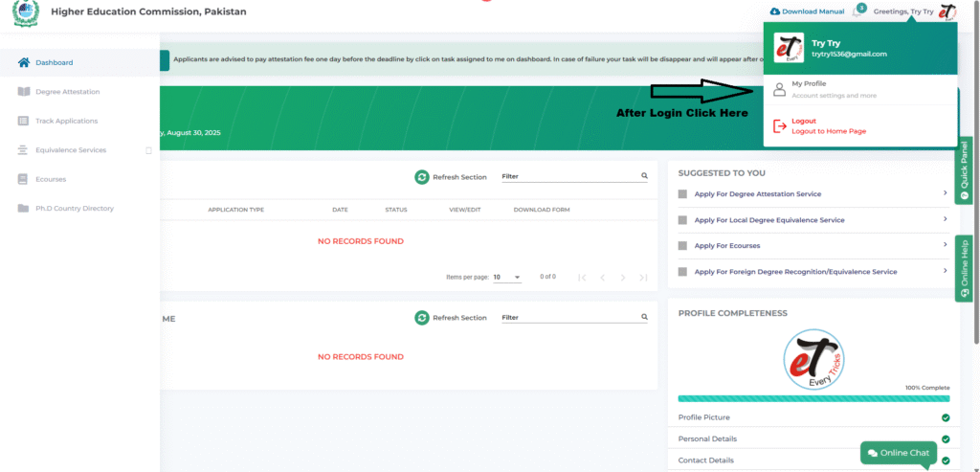Tick the Local Degree Equivalence Service checkbox
This screenshot has width=980, height=472.
682,220
